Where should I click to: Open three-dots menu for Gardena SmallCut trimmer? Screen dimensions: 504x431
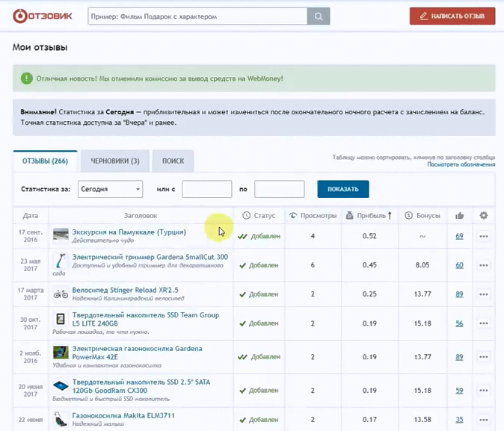point(483,265)
